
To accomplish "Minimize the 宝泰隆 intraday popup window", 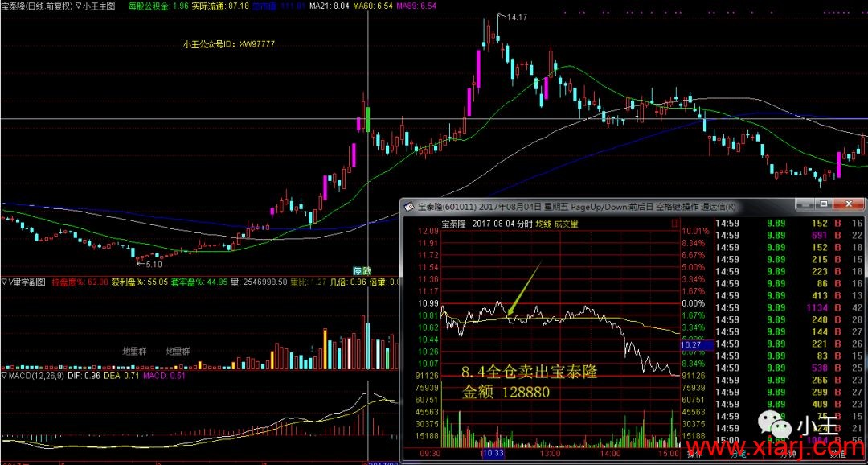I will (x=805, y=204).
